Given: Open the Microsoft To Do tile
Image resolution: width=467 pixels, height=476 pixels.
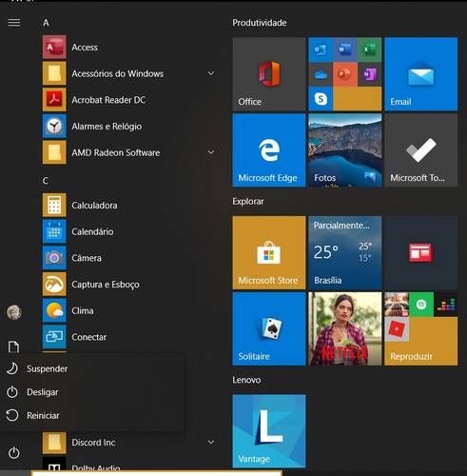Looking at the screenshot, I should (421, 150).
